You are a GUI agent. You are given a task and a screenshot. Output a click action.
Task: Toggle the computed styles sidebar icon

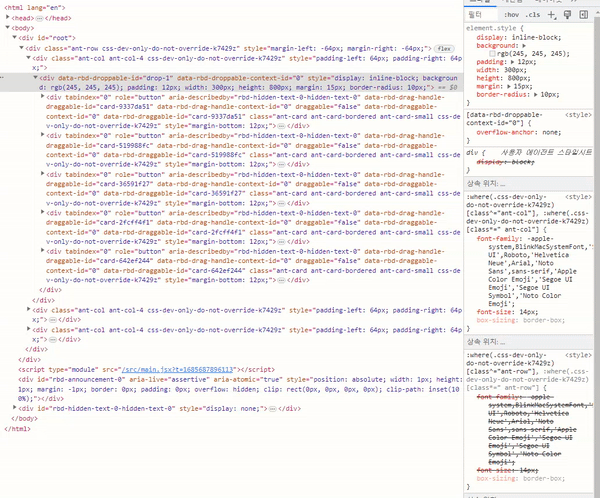(584, 15)
